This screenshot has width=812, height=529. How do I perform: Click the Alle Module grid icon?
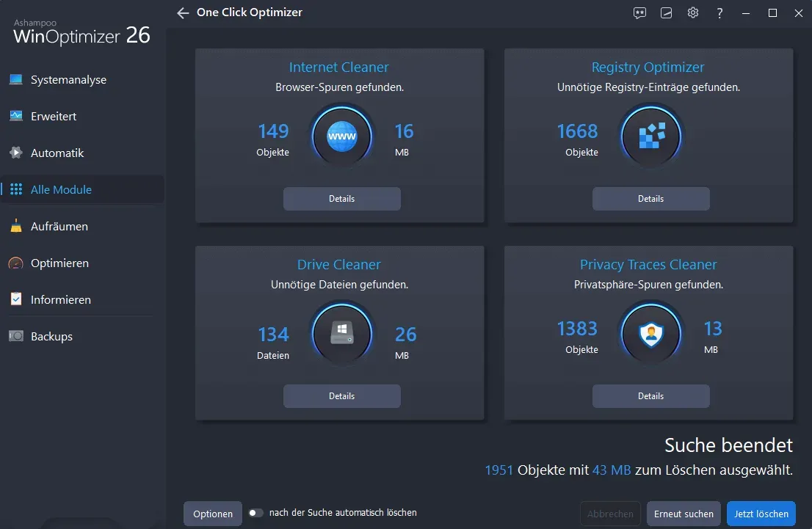(16, 189)
